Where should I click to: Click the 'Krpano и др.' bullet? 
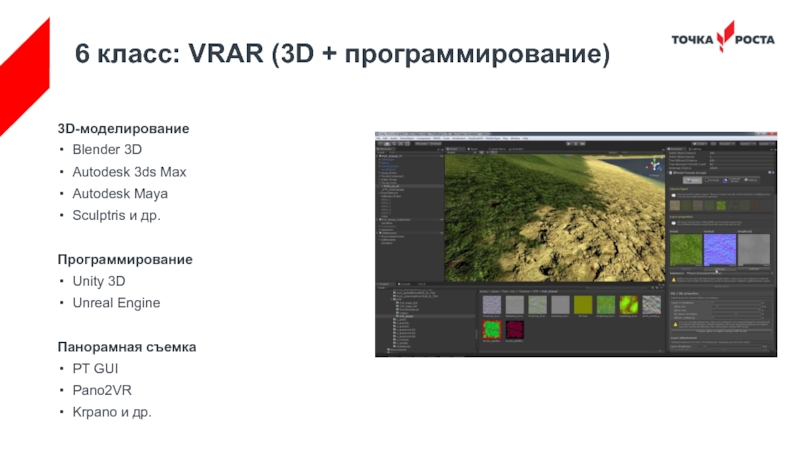pos(112,412)
